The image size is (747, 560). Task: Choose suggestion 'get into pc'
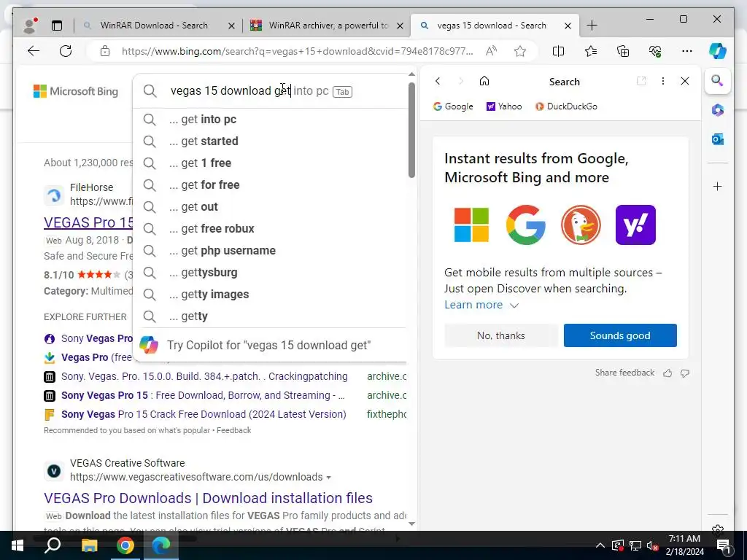pyautogui.click(x=271, y=119)
